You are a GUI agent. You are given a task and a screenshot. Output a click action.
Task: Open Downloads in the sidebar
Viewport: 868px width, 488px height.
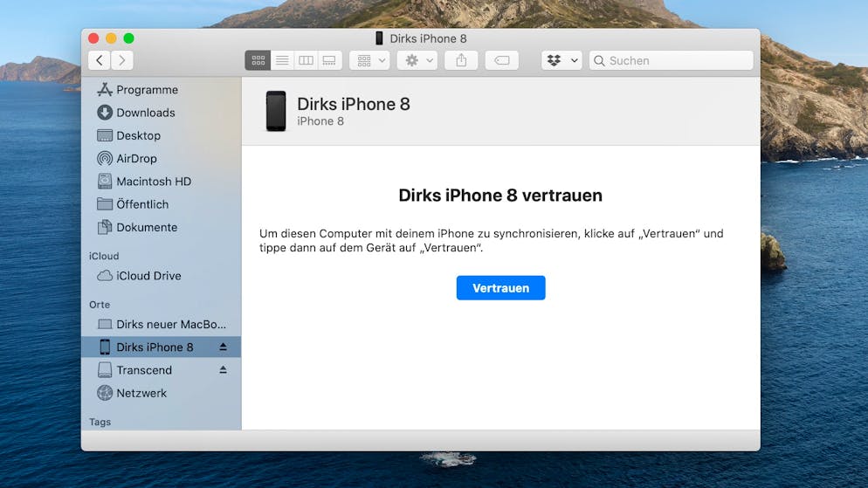click(x=161, y=113)
